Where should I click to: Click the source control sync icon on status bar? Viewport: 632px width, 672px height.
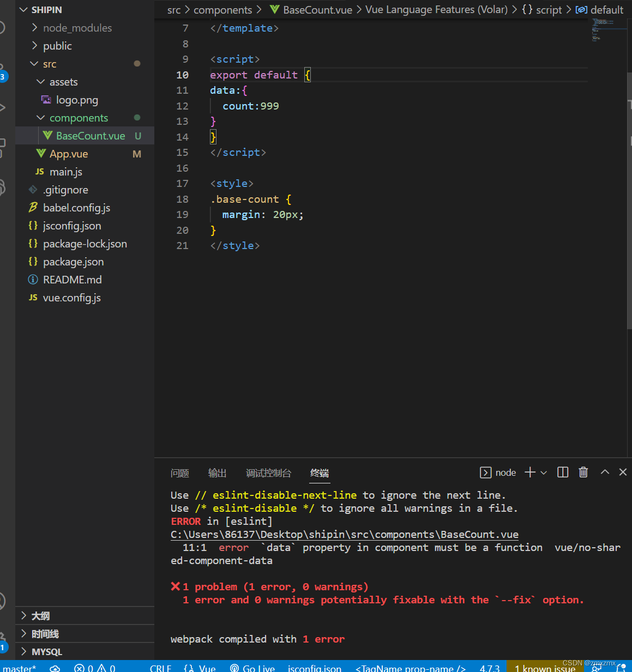click(55, 667)
